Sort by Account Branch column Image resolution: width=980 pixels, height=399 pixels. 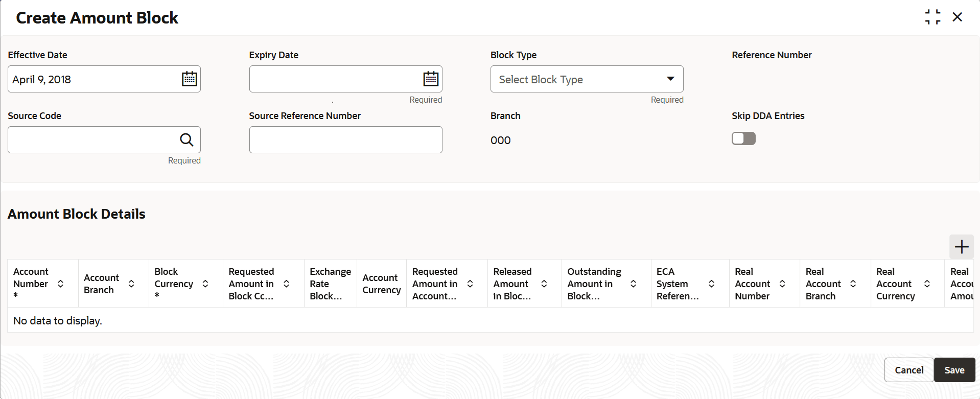pyautogui.click(x=131, y=284)
